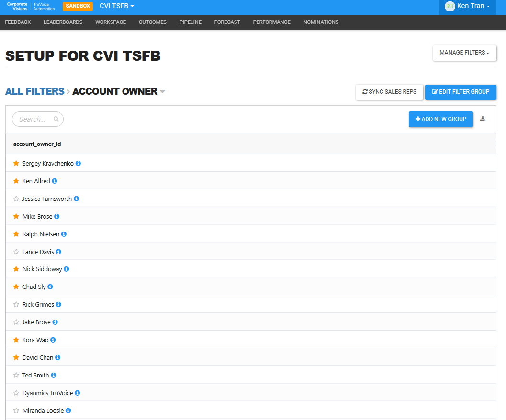Viewport: 506px width, 420px height.
Task: Show info for Jessica Farnsworth
Action: [x=77, y=199]
